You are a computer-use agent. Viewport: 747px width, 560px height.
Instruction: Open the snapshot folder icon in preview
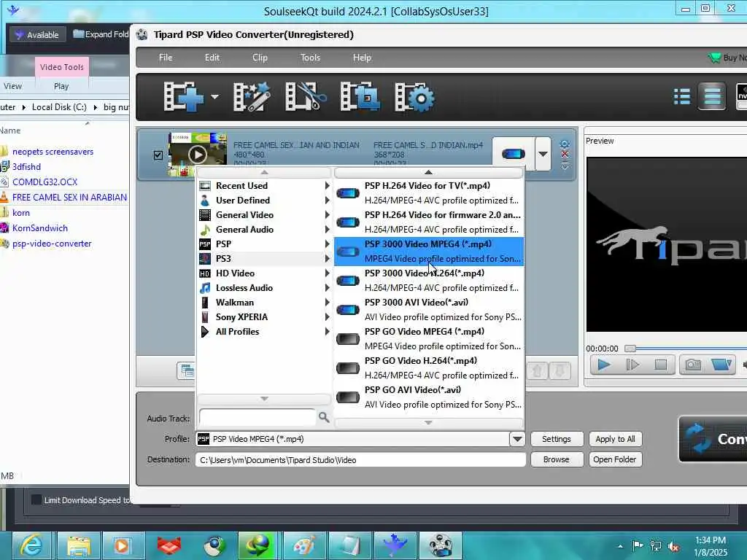(721, 365)
